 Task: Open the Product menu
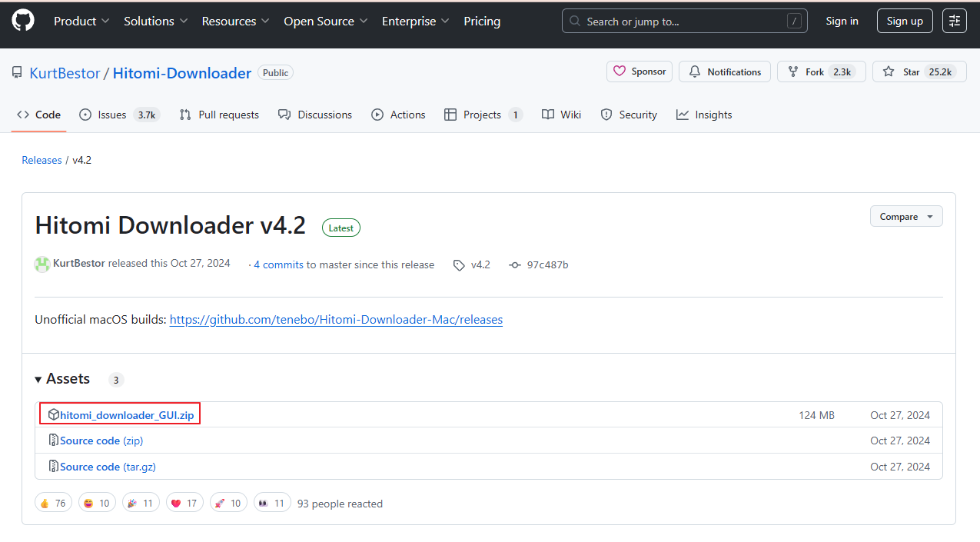point(81,22)
